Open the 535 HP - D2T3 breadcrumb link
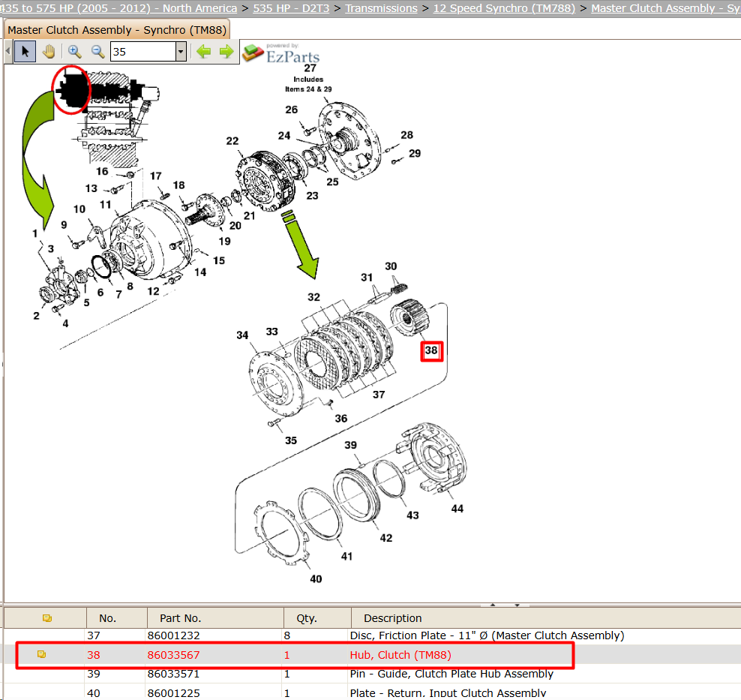Viewport: 741px width, 700px height. coord(291,8)
